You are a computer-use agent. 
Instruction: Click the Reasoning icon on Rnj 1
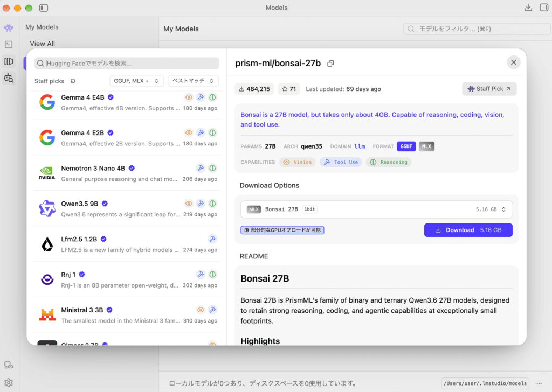[x=212, y=275]
